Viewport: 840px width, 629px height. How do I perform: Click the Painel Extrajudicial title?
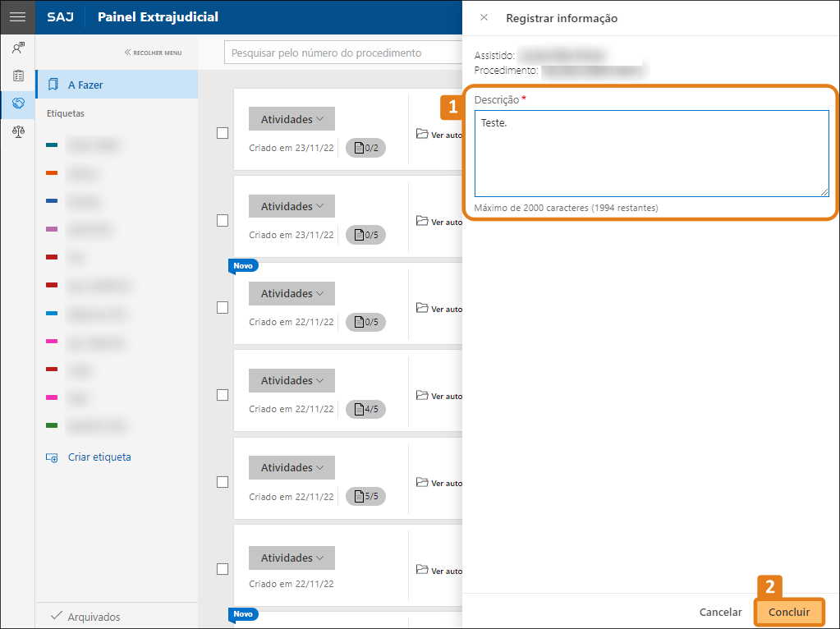[158, 17]
